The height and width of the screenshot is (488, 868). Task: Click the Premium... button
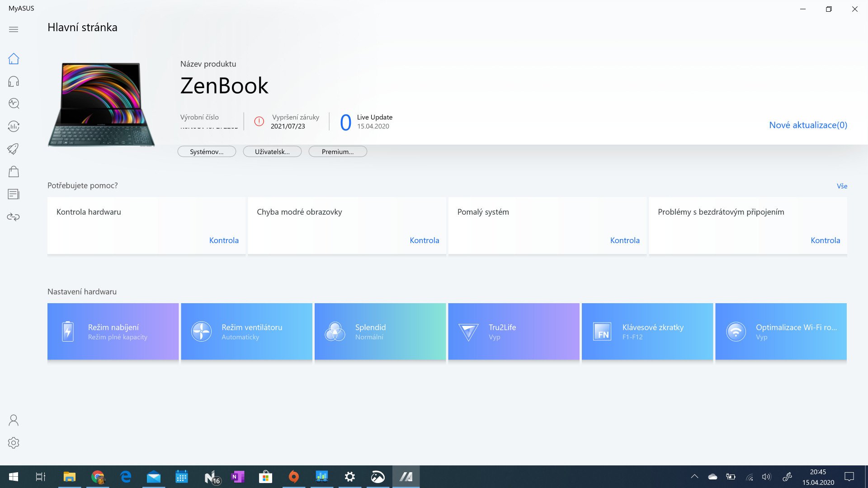point(338,151)
